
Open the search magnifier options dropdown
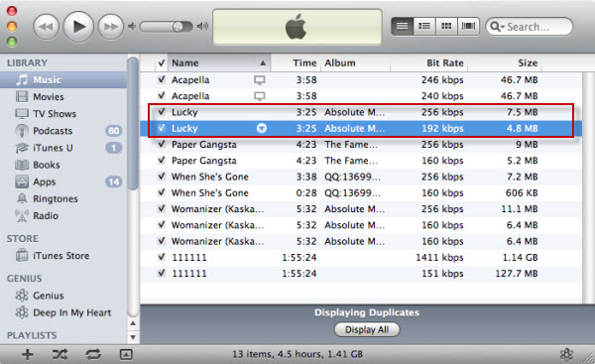click(x=497, y=27)
